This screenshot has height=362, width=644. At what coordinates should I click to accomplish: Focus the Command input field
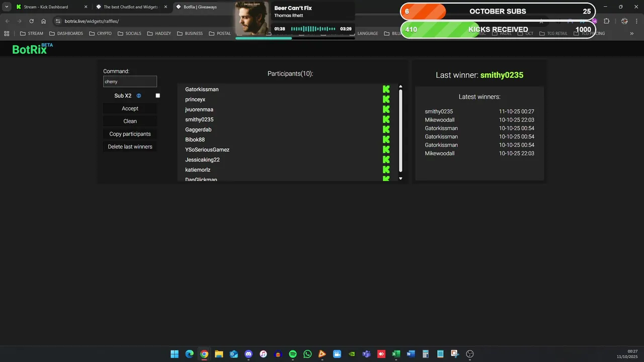coord(130,81)
